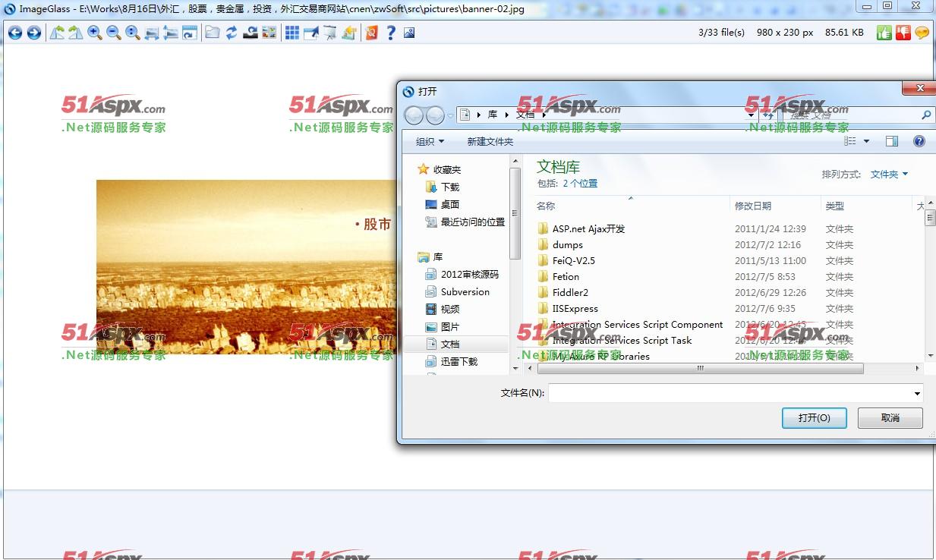Click refresh next to address bar

[x=770, y=115]
